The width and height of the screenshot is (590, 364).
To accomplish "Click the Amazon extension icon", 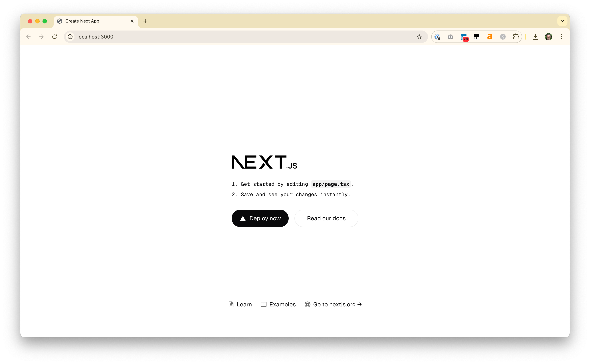I will click(x=490, y=37).
